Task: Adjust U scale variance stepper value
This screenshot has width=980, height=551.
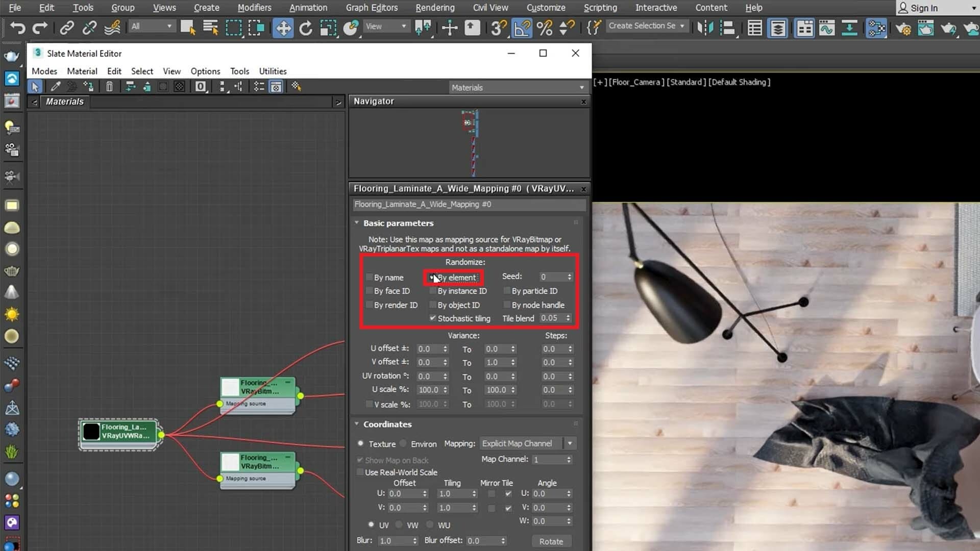Action: pos(445,390)
